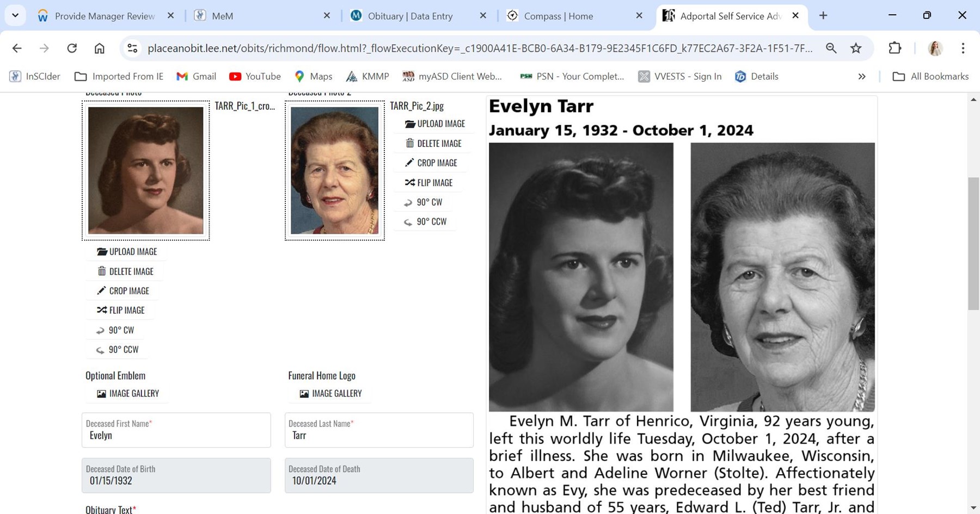
Task: Open the All Bookmarks folder
Action: (929, 76)
